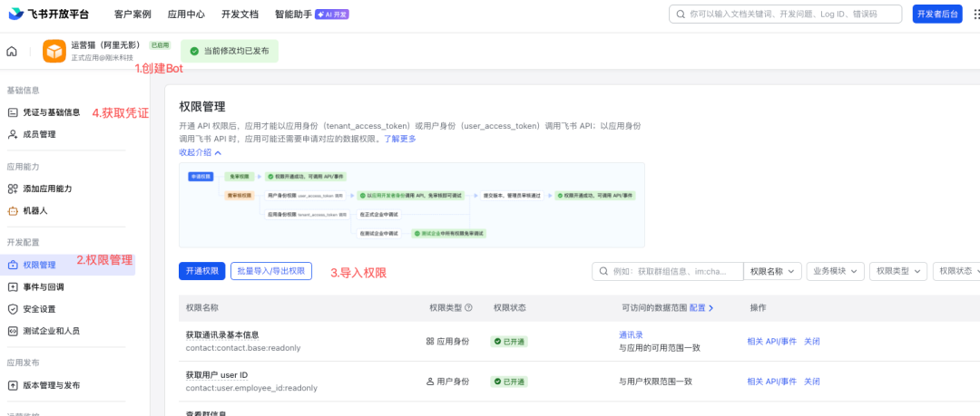Click the 机器人 robot icon in sidebar
980x416 pixels.
click(13, 210)
